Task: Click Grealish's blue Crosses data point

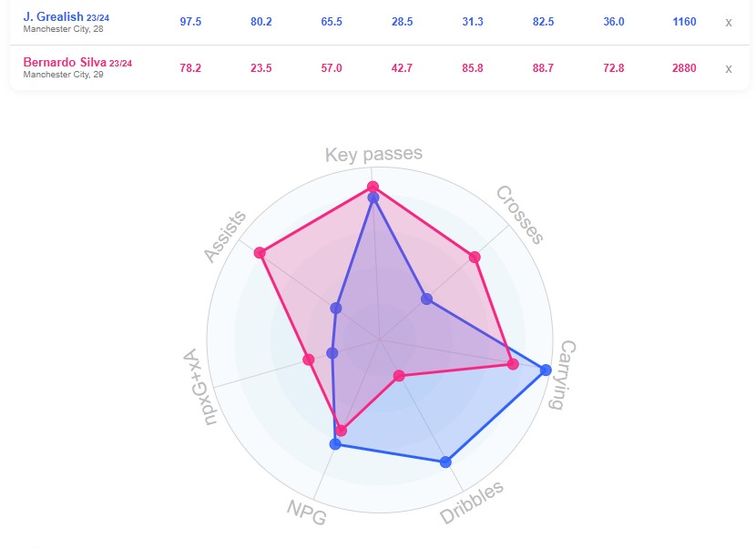Action: coord(426,299)
